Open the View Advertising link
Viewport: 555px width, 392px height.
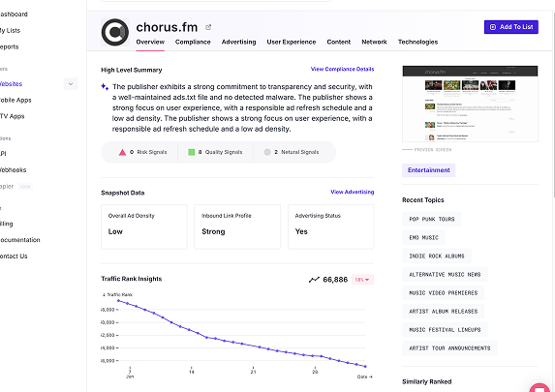(353, 192)
